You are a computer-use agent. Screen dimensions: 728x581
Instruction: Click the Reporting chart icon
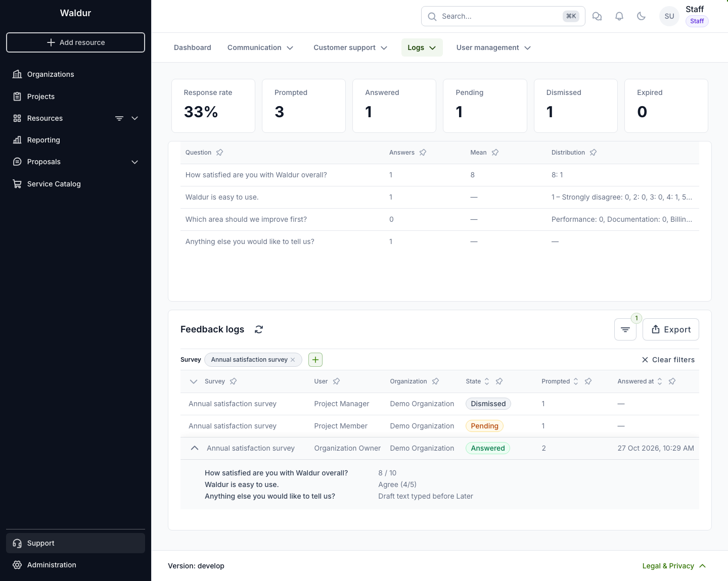pyautogui.click(x=17, y=140)
